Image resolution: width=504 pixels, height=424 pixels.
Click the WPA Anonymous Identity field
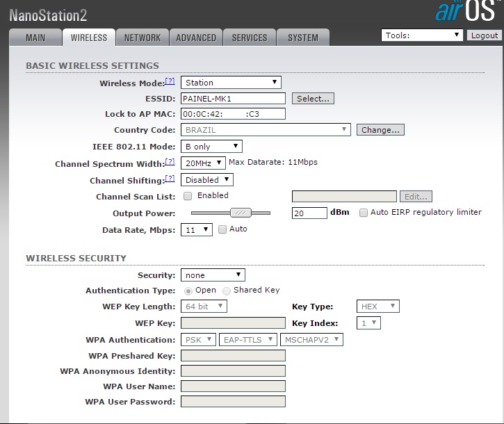click(233, 370)
